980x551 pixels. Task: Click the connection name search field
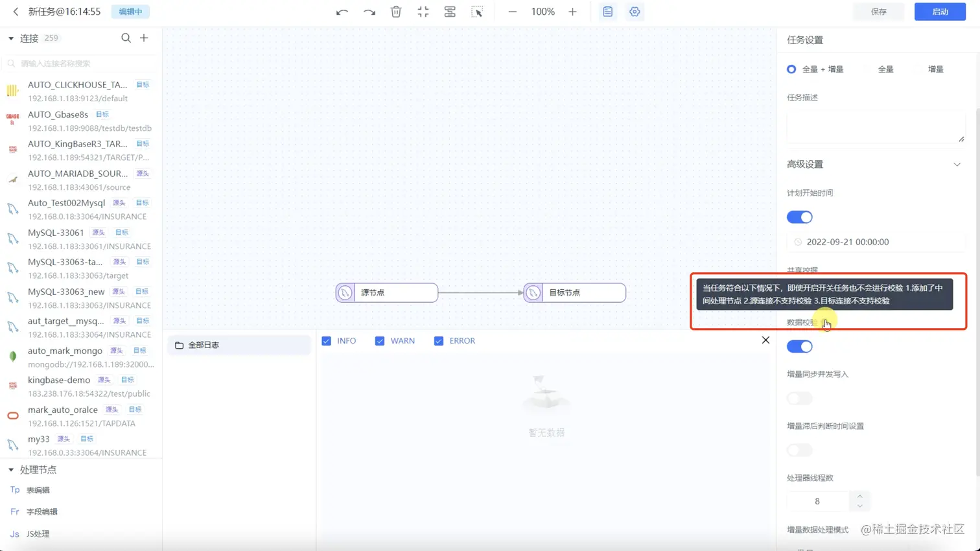coord(81,64)
